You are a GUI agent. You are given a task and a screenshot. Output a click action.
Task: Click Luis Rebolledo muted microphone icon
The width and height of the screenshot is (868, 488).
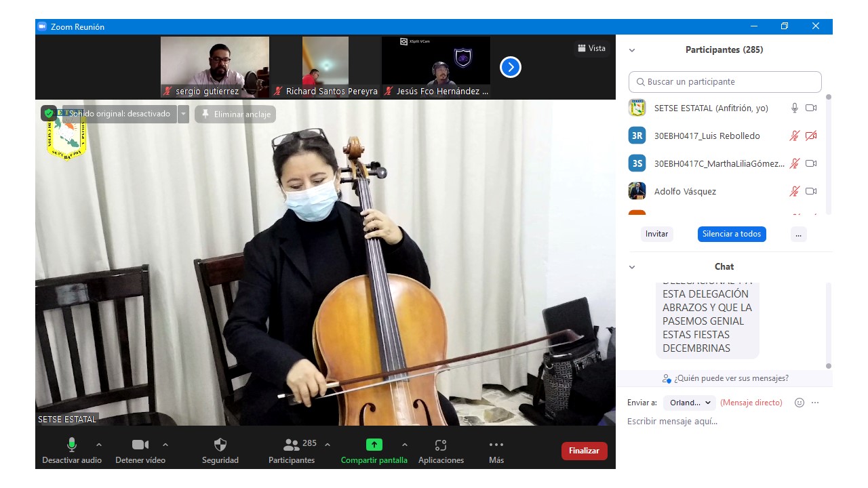(795, 136)
